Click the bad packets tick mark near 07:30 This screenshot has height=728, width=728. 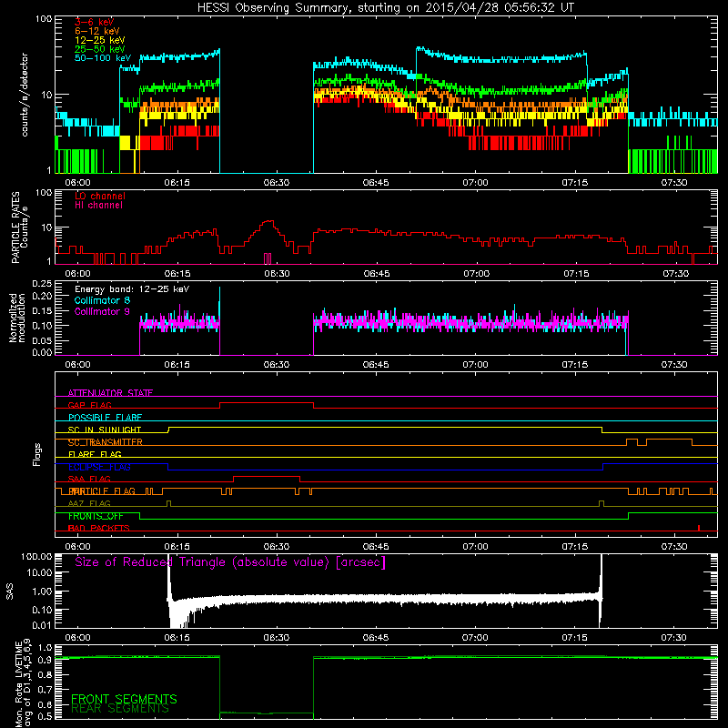click(x=699, y=528)
